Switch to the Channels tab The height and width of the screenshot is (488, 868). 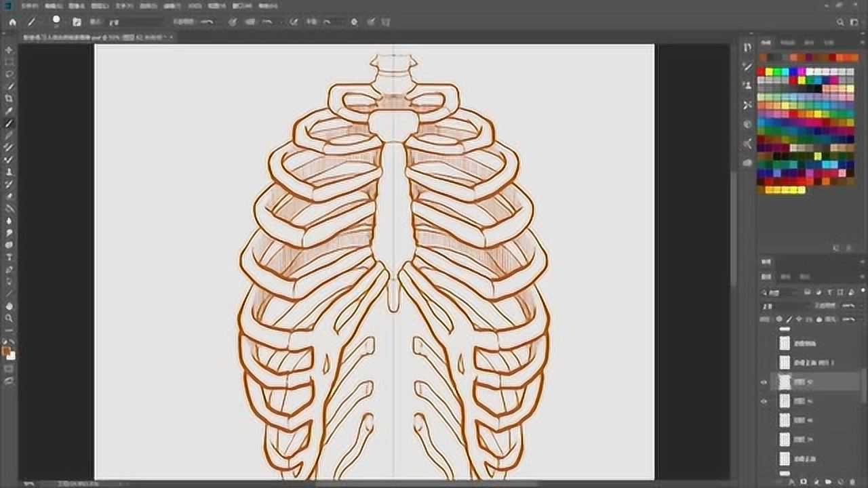pos(786,277)
